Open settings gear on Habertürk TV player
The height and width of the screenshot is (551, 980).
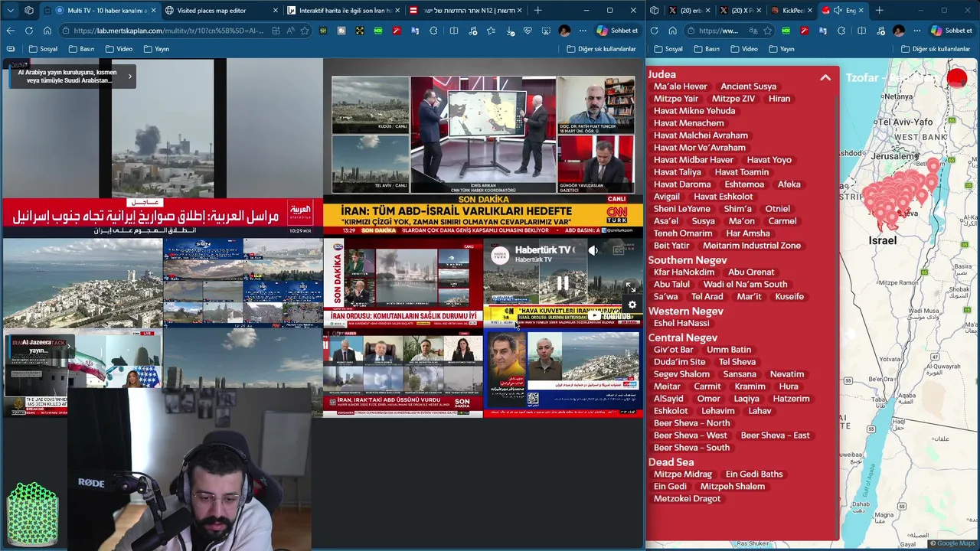(x=632, y=305)
